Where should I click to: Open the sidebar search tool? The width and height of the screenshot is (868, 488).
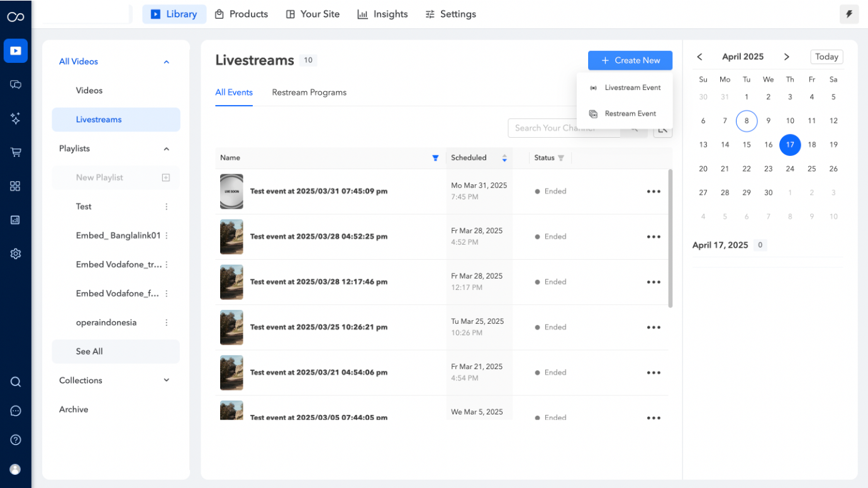pyautogui.click(x=15, y=381)
